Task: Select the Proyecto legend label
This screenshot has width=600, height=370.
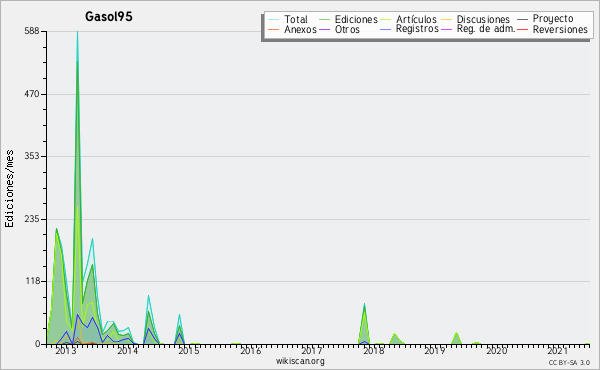Action: point(553,19)
